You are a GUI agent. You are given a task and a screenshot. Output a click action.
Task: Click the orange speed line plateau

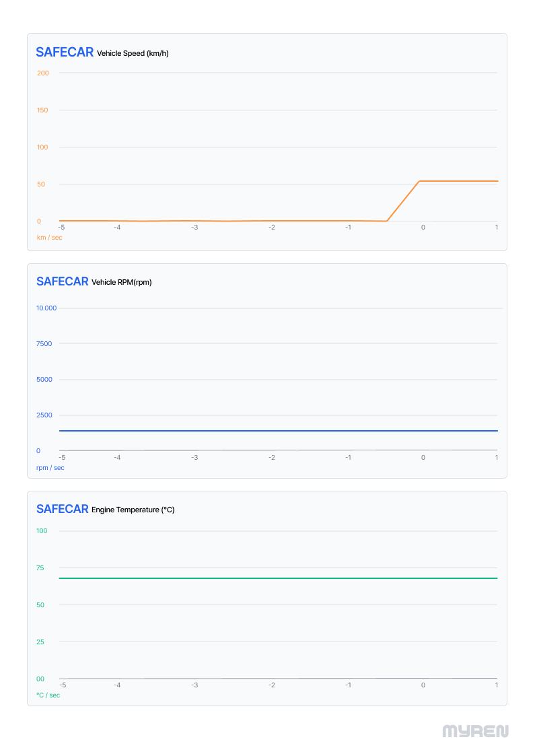(x=458, y=181)
